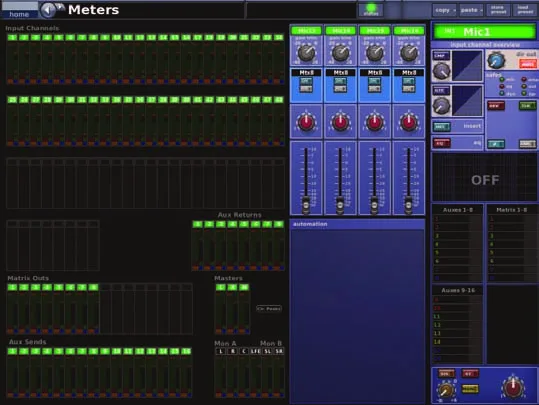Click fader handle on third channel strip
This screenshot has height=405, width=539.
pyautogui.click(x=374, y=205)
